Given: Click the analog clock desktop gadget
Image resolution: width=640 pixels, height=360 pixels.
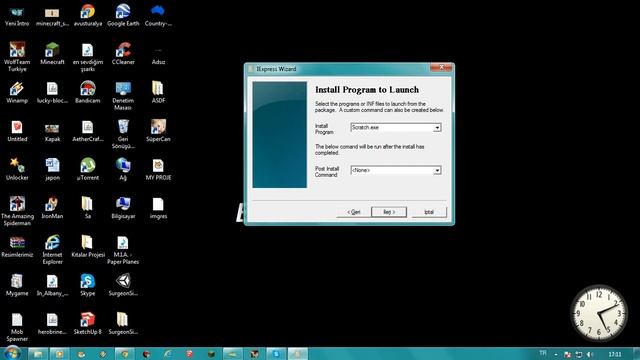Looking at the screenshot, I should 599,313.
